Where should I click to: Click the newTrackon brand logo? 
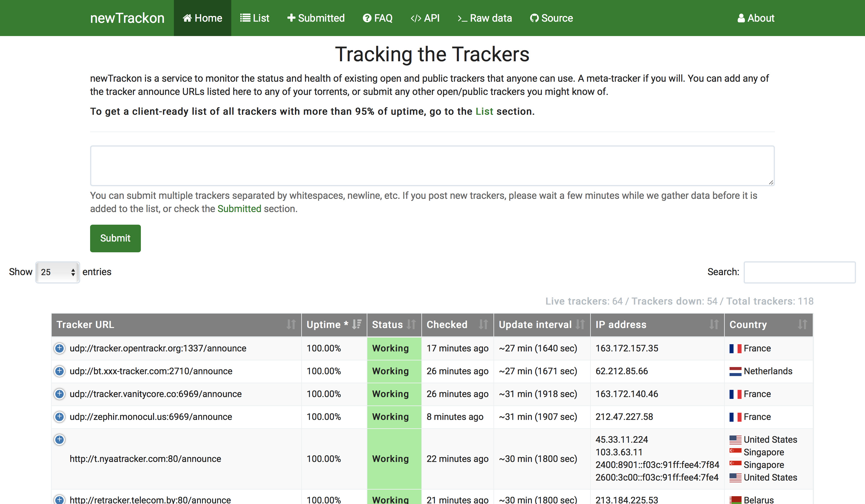pyautogui.click(x=127, y=18)
